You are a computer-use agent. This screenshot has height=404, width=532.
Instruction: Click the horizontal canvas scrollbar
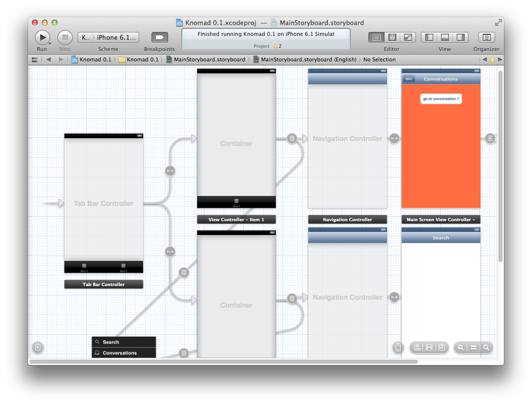(x=224, y=362)
